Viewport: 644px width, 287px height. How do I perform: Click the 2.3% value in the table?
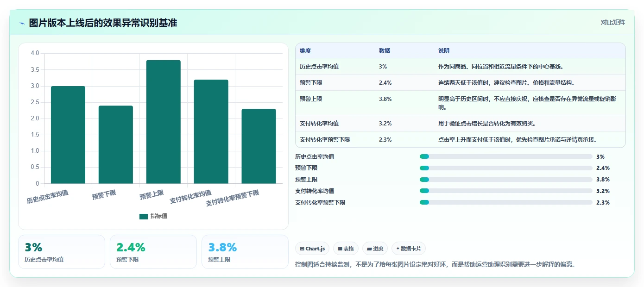[x=385, y=140]
